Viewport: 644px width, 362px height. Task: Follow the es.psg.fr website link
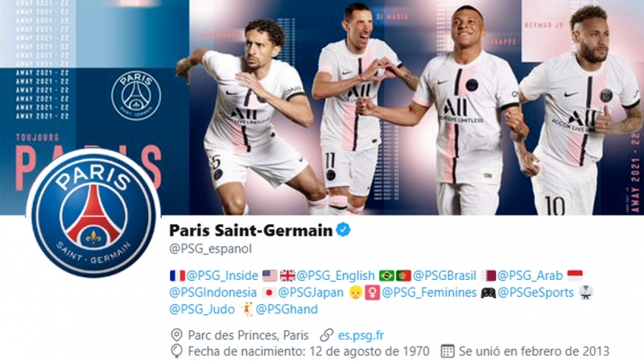click(x=361, y=335)
